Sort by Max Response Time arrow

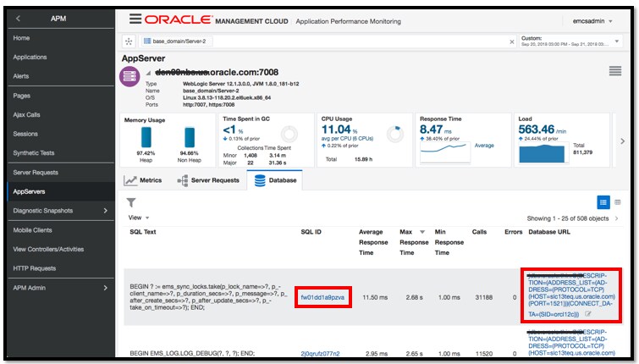point(422,232)
